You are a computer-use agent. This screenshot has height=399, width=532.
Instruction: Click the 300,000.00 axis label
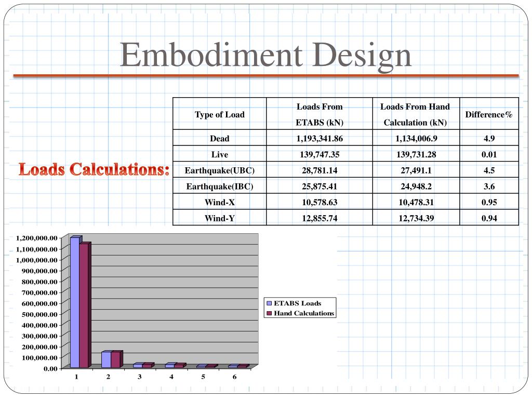point(39,336)
